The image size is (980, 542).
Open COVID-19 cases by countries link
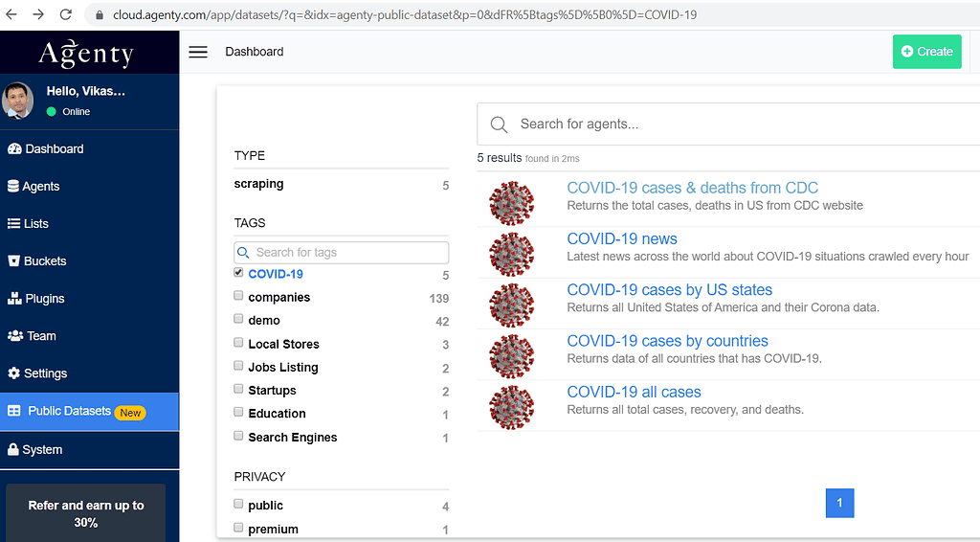click(x=667, y=341)
